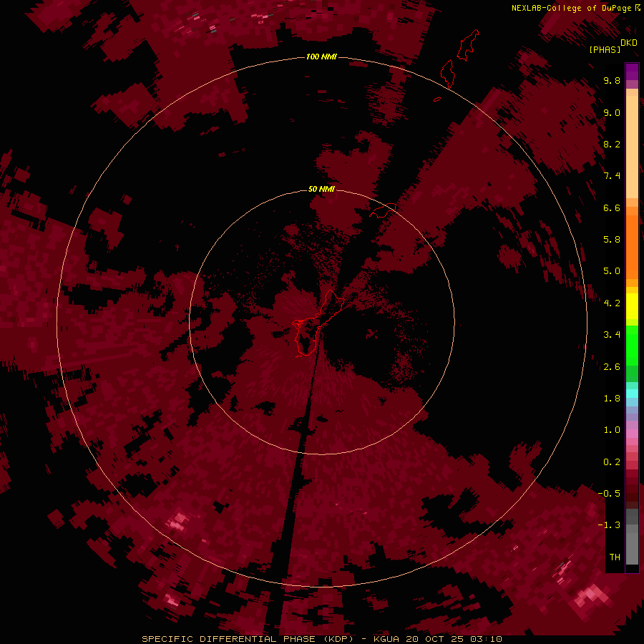The height and width of the screenshot is (644, 644).
Task: Click the 100 NMI range ring label
Action: pyautogui.click(x=321, y=57)
